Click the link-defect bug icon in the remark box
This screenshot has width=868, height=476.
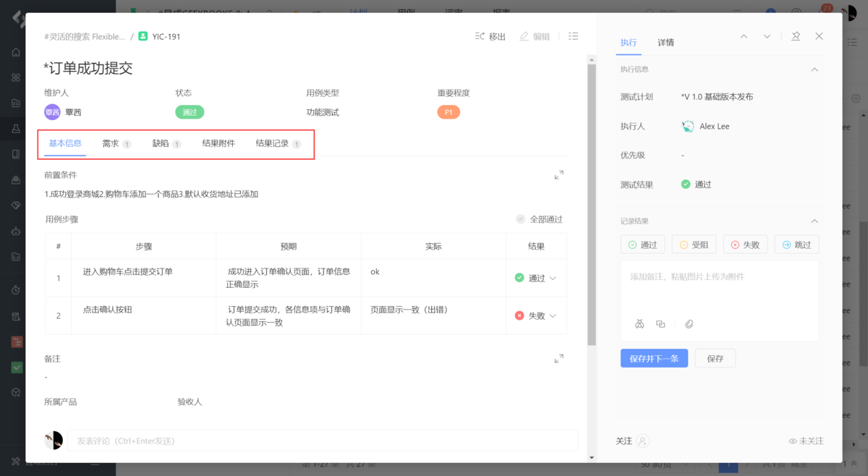tap(639, 324)
